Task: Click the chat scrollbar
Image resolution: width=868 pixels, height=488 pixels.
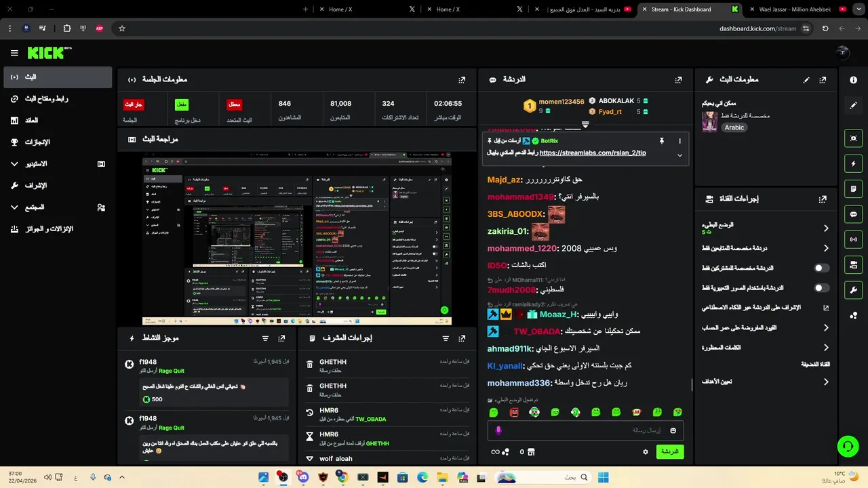Action: pos(692,384)
